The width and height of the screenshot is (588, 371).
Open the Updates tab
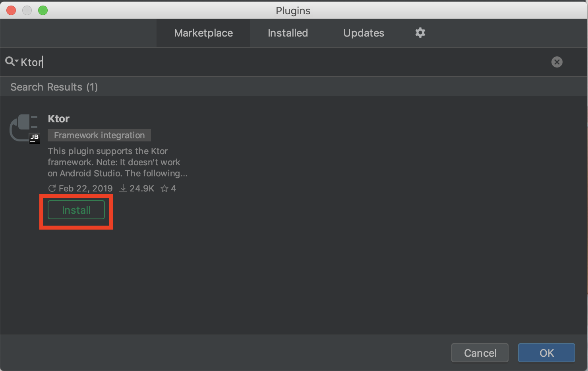pyautogui.click(x=364, y=33)
